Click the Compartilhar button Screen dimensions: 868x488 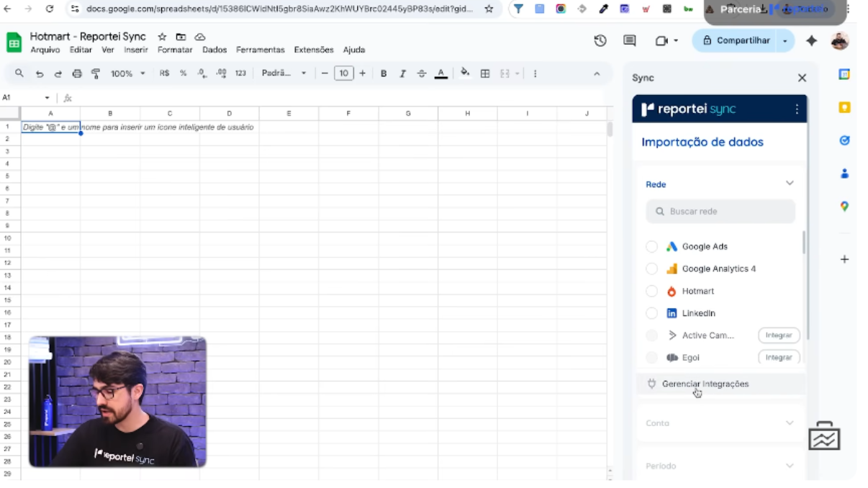(x=736, y=41)
